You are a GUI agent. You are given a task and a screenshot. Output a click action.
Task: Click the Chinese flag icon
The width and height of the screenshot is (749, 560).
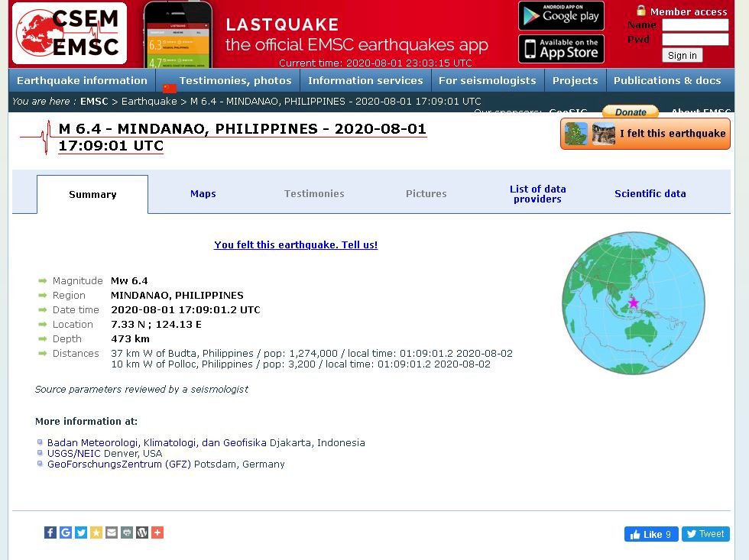170,88
